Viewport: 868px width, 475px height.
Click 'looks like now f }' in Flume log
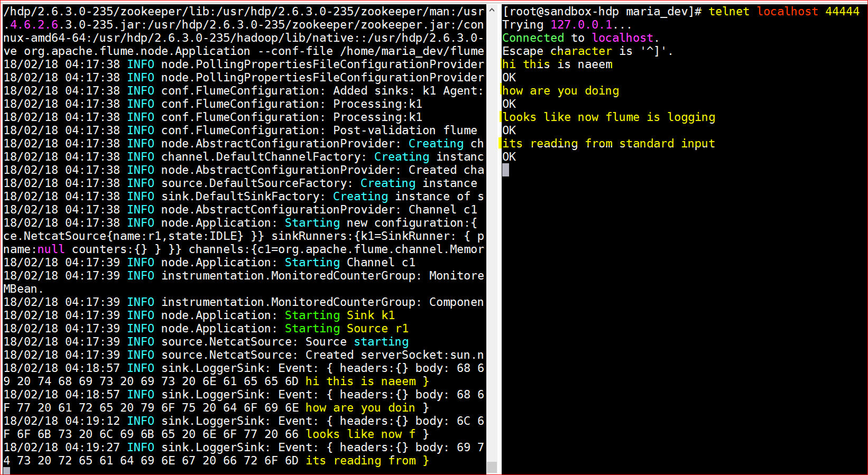pyautogui.click(x=367, y=434)
